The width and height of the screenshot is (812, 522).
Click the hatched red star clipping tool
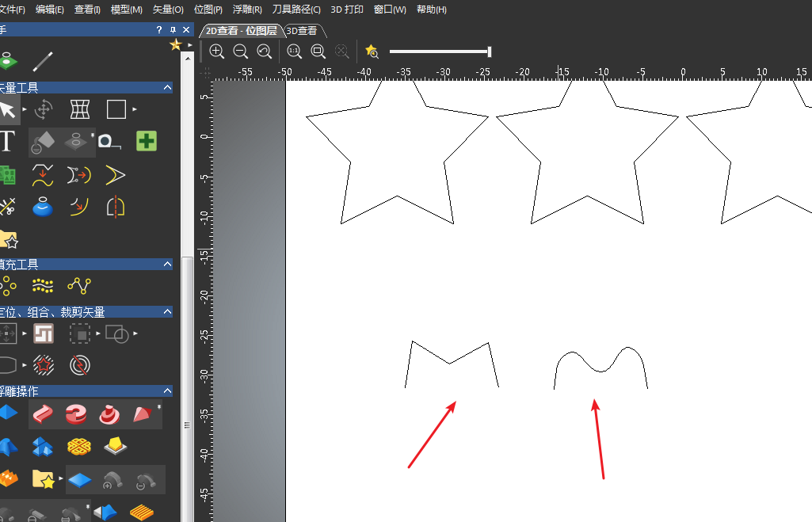point(44,365)
